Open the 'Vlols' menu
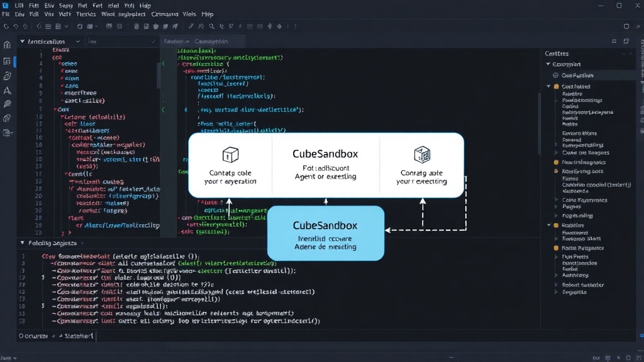 189,14
